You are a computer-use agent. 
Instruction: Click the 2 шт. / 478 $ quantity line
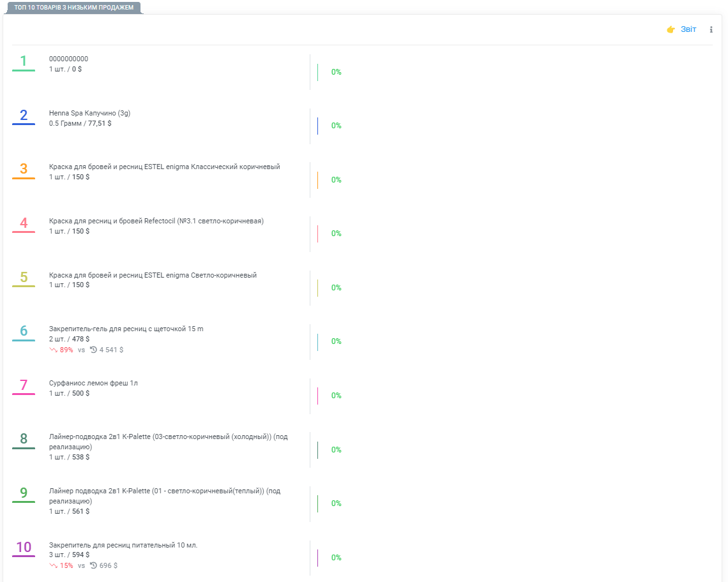coord(69,339)
